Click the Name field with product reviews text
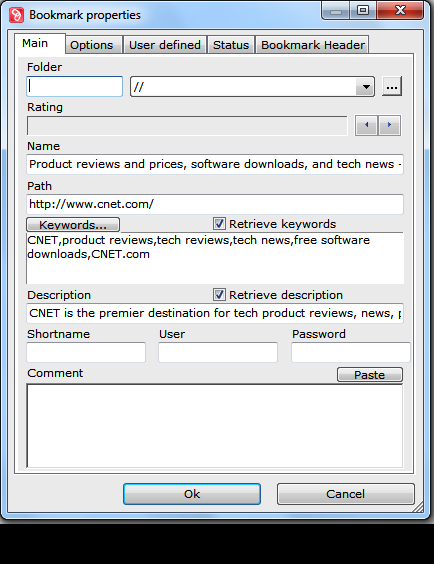Image resolution: width=434 pixels, height=564 pixels. 215,164
